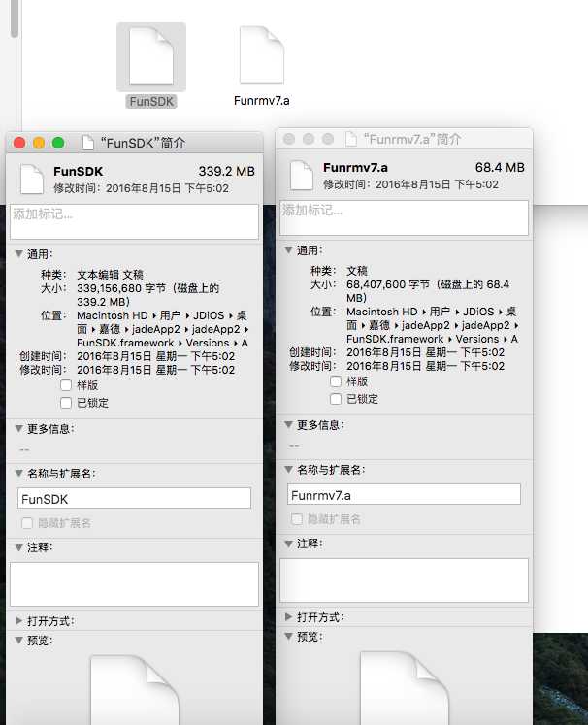Click the file icon beside Funrmv7.a 68.4 MB header
Viewport: 588px width, 725px height.
302,176
